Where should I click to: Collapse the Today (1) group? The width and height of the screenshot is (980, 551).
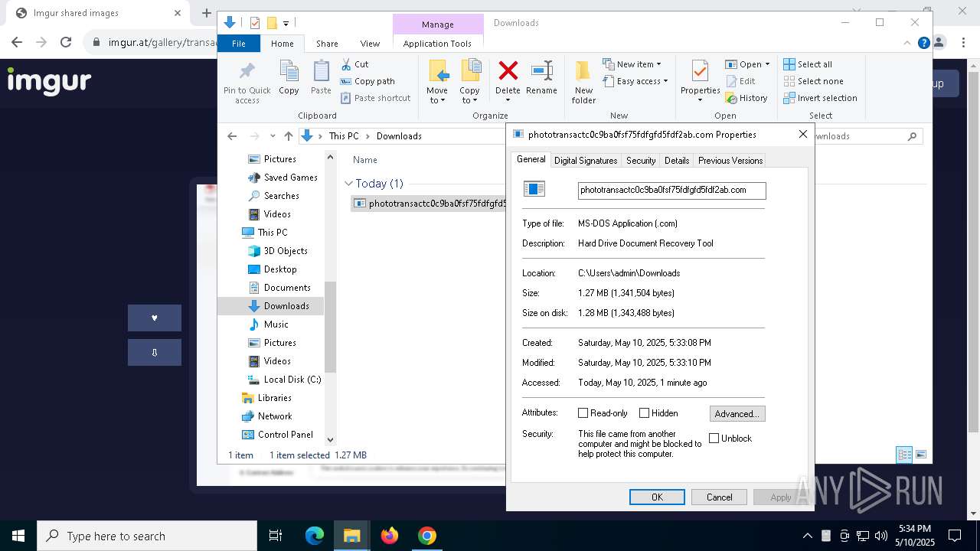(349, 184)
